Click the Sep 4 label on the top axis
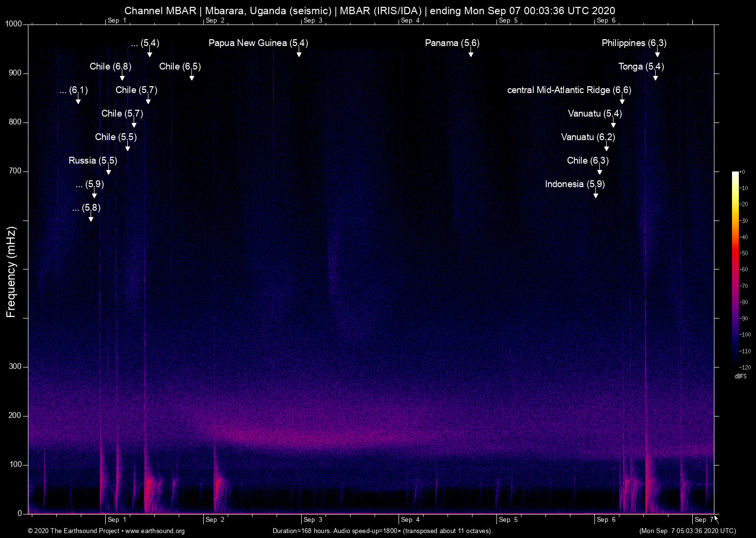This screenshot has width=756, height=538. 410,20
